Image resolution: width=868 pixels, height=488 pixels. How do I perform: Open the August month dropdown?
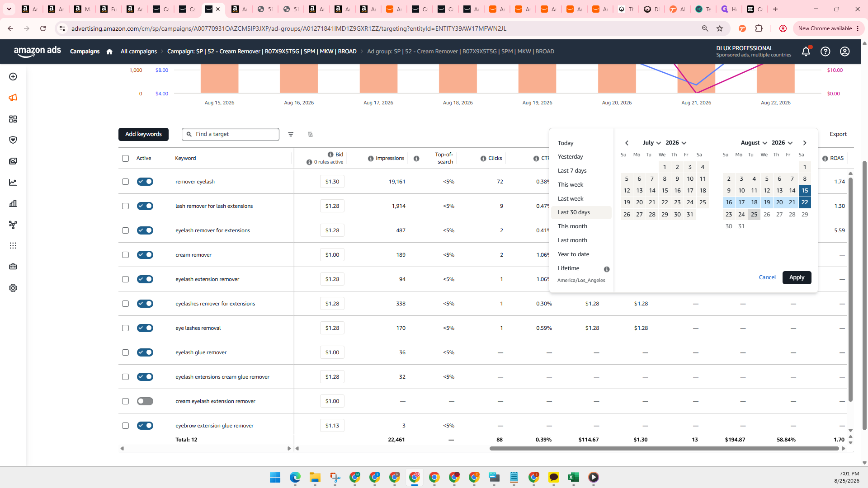(x=754, y=143)
